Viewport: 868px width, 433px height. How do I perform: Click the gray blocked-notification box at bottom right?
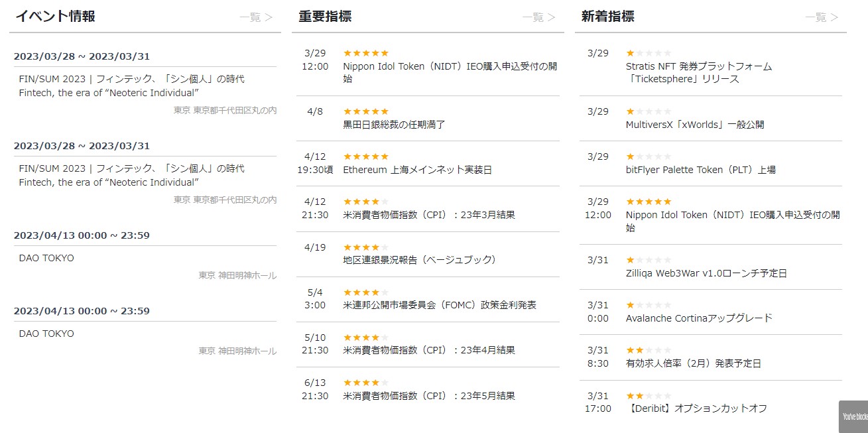(x=854, y=416)
